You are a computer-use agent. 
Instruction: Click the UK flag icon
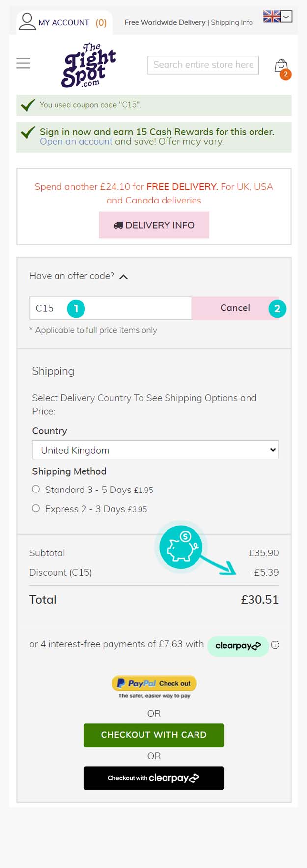(272, 16)
